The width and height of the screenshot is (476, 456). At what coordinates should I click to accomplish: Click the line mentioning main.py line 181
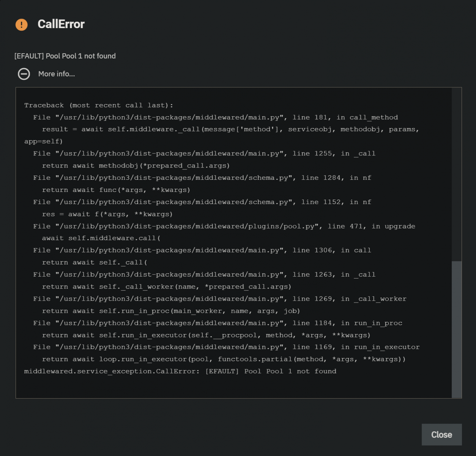(x=215, y=117)
